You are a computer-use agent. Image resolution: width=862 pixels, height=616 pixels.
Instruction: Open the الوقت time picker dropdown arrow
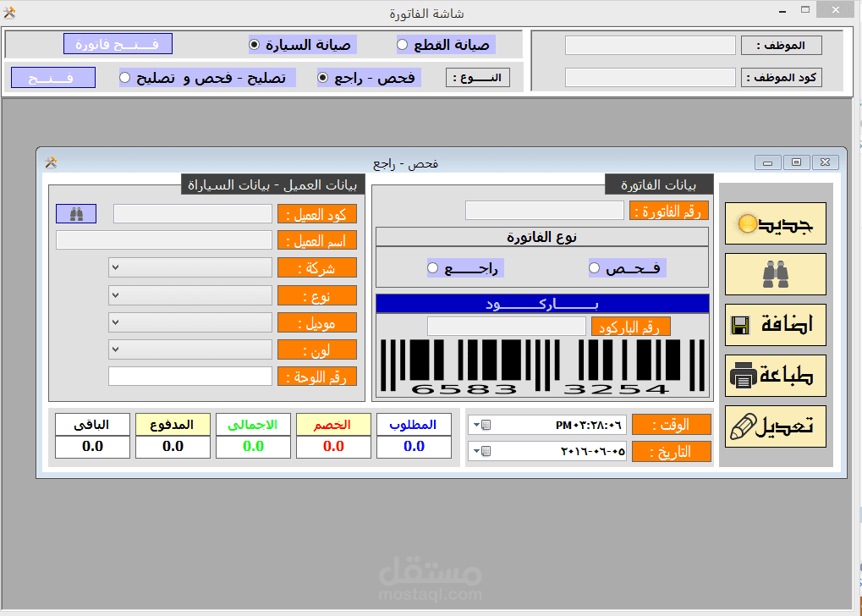476,425
